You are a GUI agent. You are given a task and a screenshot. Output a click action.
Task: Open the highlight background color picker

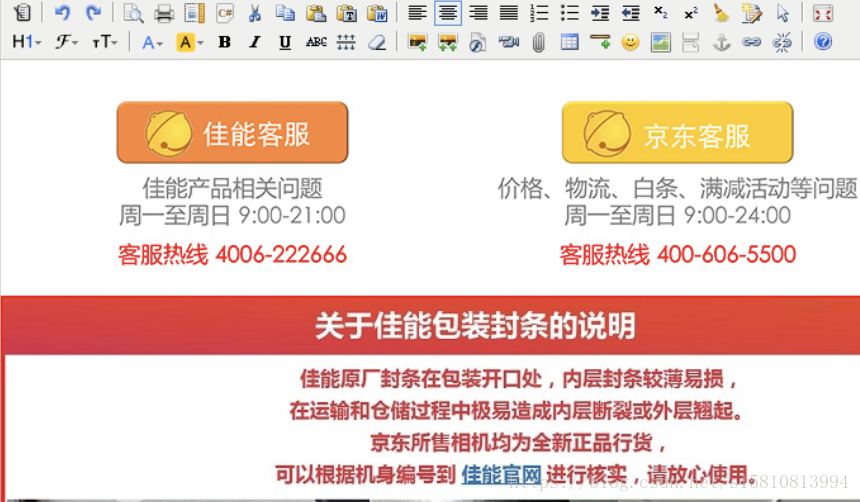[189, 42]
